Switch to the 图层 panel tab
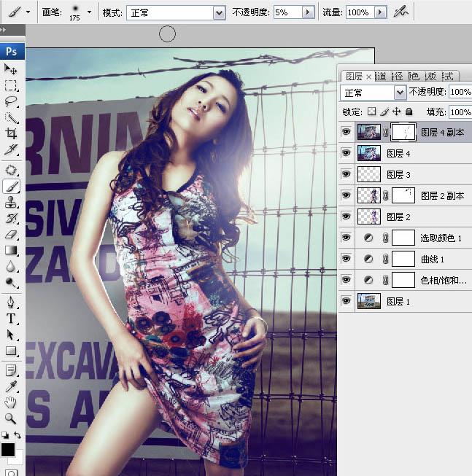 click(x=354, y=76)
